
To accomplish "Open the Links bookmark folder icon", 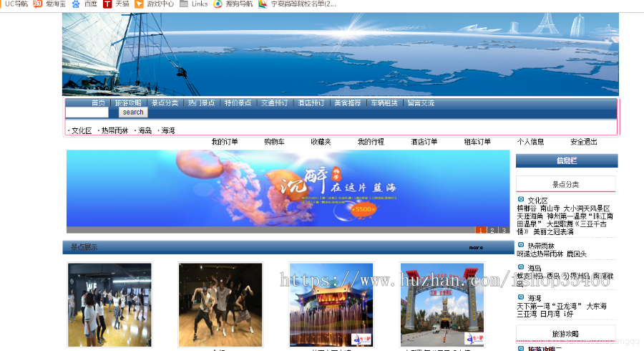I will [x=184, y=4].
